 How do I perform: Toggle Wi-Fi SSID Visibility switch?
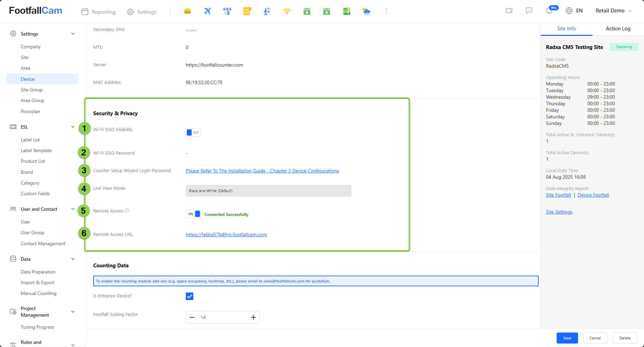click(193, 132)
